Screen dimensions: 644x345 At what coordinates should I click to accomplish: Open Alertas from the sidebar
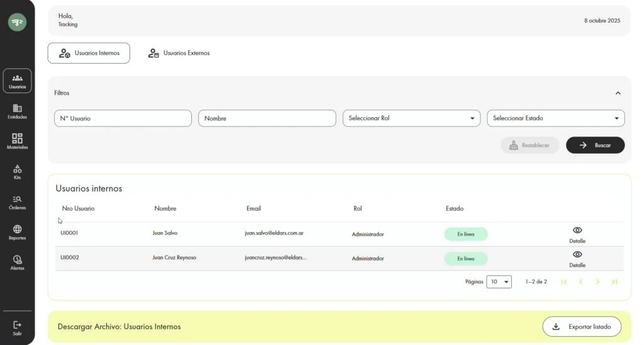coord(17,263)
